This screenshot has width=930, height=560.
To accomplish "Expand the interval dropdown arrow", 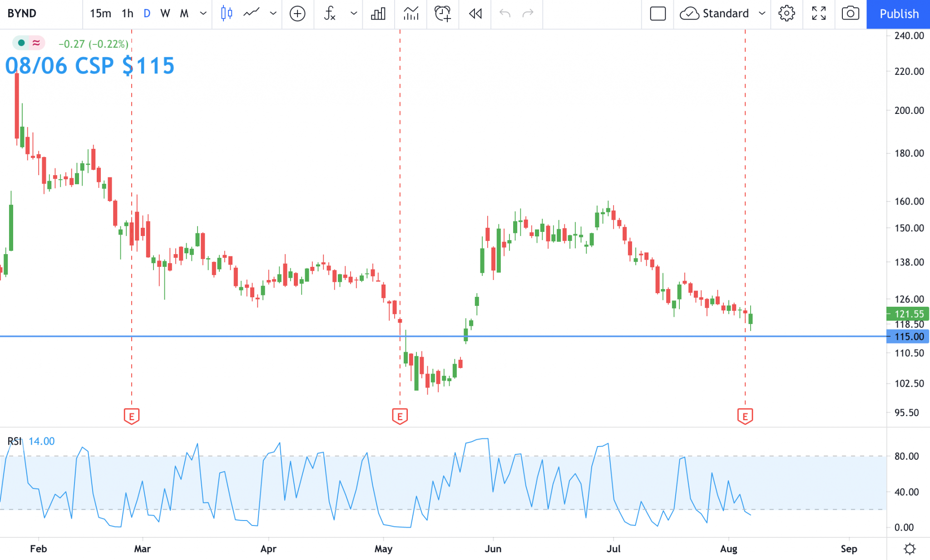I will 203,14.
